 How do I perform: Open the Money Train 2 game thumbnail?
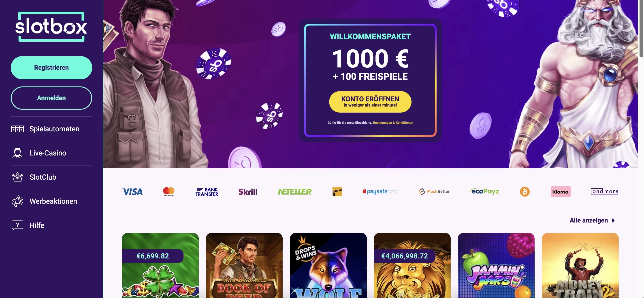click(x=580, y=266)
